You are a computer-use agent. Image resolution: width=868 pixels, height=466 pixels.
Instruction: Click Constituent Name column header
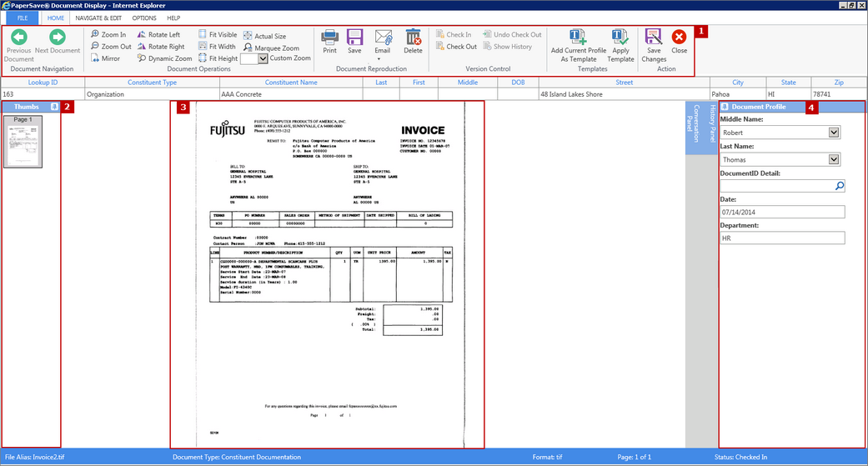tap(291, 83)
